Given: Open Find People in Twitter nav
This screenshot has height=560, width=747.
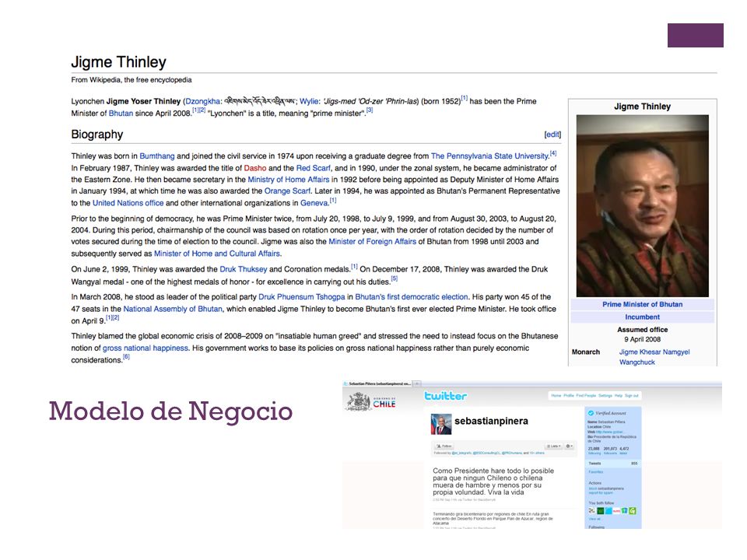Looking at the screenshot, I should 586,395.
